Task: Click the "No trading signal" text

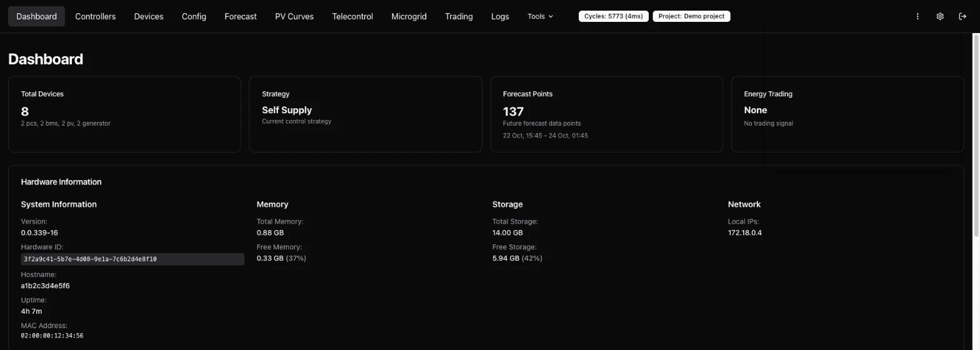Action: pos(768,123)
